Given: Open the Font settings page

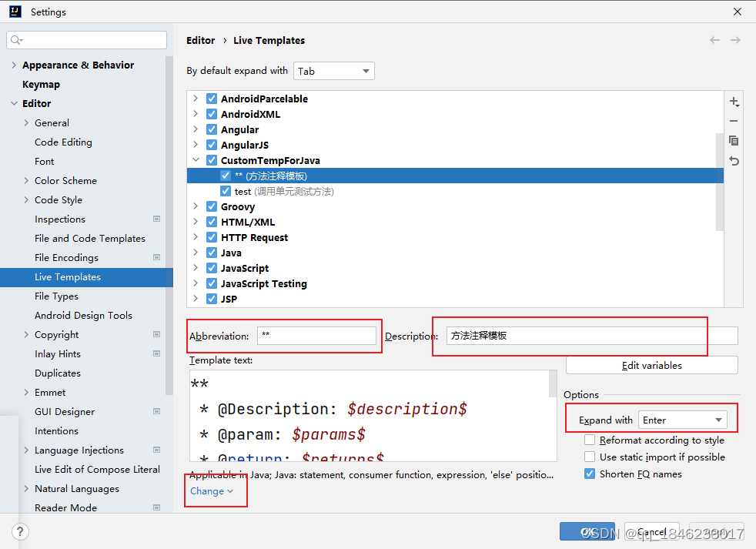Looking at the screenshot, I should [x=45, y=162].
